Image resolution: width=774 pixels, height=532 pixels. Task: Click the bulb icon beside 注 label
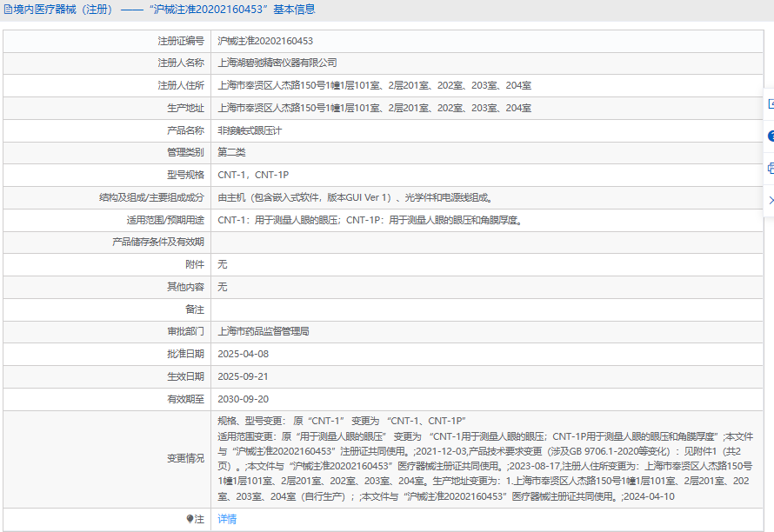click(x=190, y=519)
